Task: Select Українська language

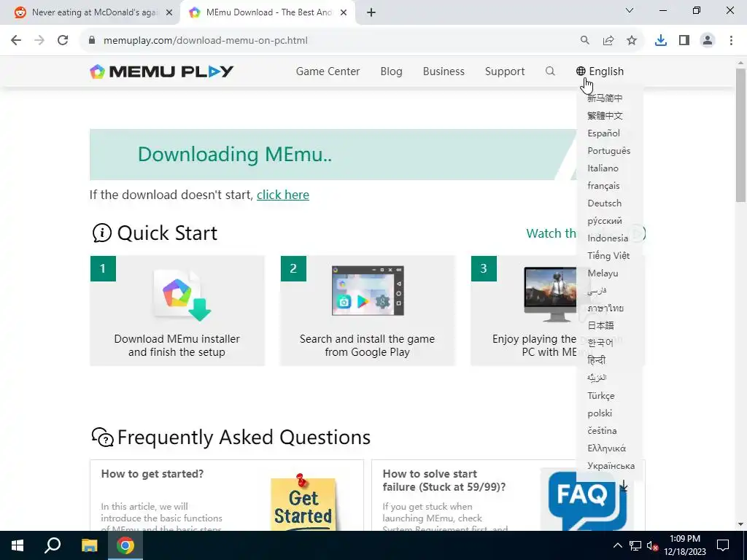Action: click(611, 466)
